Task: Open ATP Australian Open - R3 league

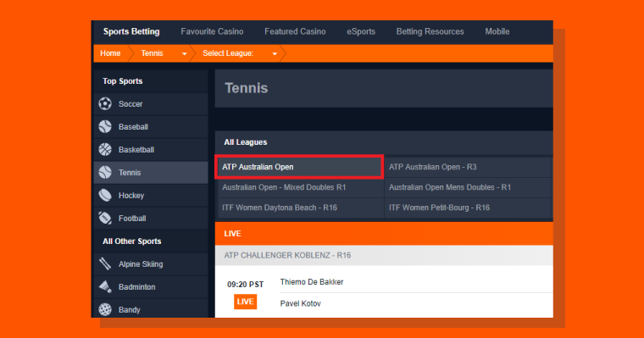Action: point(468,167)
